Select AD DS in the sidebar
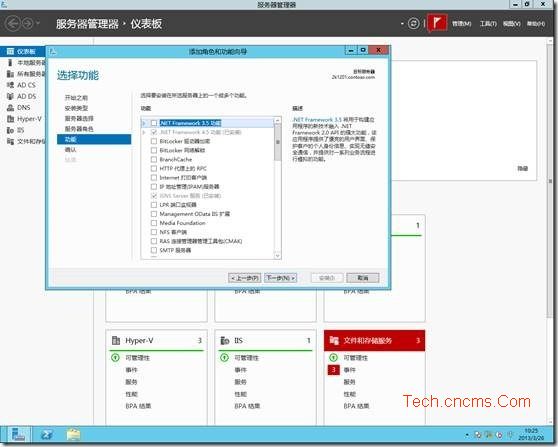The height and width of the screenshot is (447, 558). [26, 96]
